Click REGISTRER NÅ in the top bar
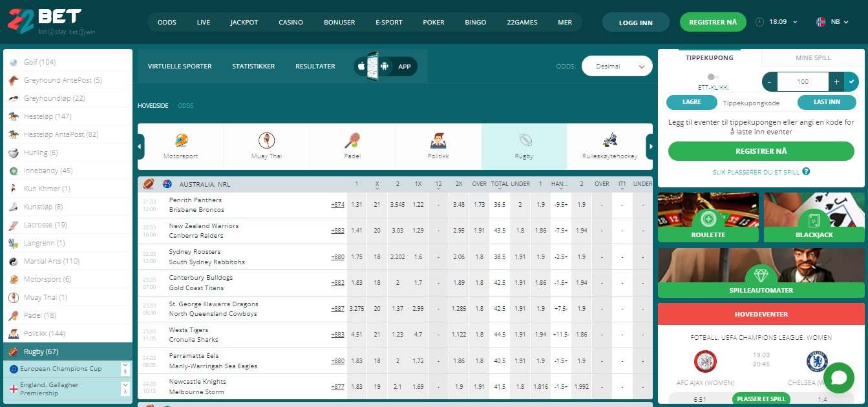868x407 pixels. [x=713, y=22]
